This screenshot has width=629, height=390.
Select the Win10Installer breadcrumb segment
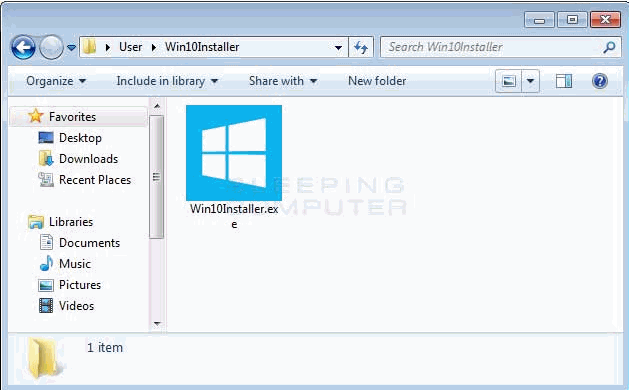click(202, 47)
